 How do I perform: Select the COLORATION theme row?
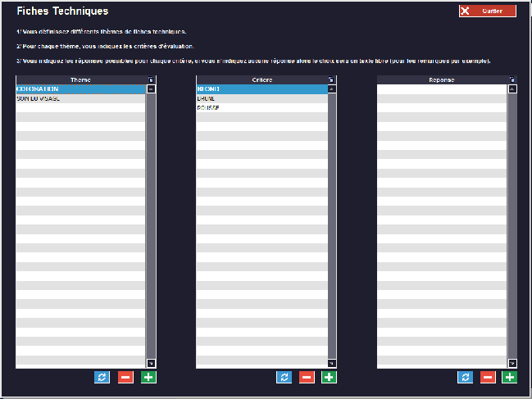pos(80,88)
